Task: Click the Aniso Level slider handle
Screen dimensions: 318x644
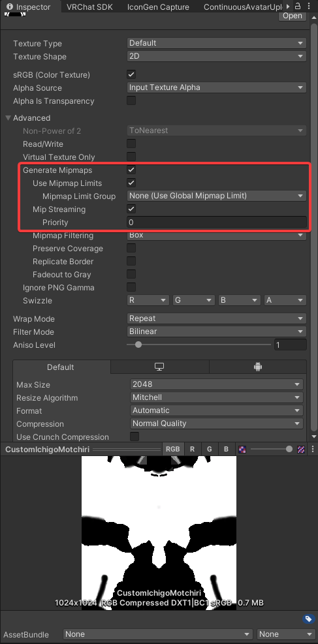Action: pyautogui.click(x=138, y=345)
